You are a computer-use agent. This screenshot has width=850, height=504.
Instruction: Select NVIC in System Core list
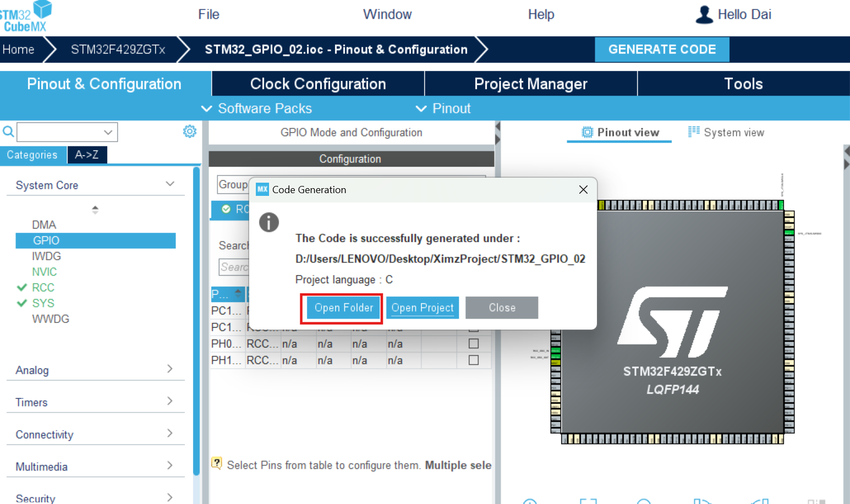coord(45,272)
